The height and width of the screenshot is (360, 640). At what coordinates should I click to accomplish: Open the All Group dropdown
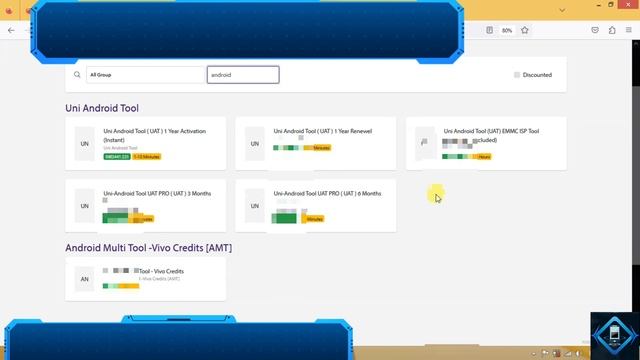point(145,75)
